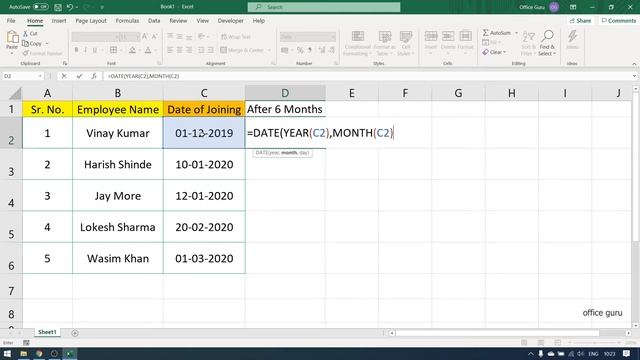The image size is (640, 360).
Task: Open File Explorer from taskbar
Action: coord(23,354)
